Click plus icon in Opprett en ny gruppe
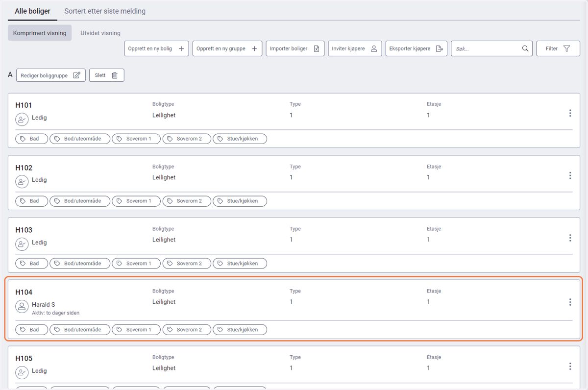588x390 pixels. click(x=254, y=49)
